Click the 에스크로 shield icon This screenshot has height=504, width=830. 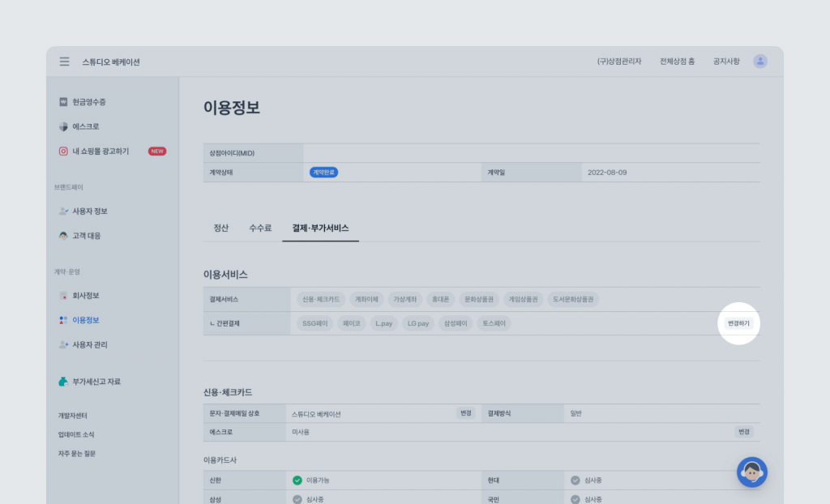63,126
